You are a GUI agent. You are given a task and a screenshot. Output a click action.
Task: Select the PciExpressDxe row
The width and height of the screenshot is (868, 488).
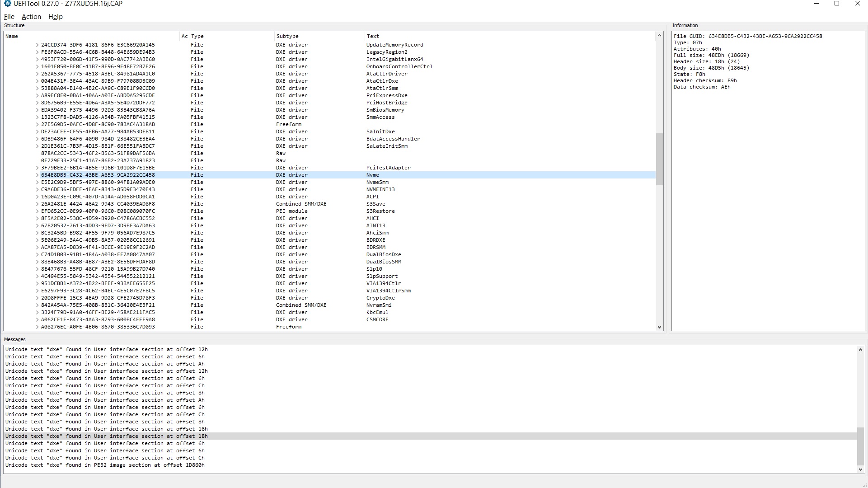coord(330,95)
